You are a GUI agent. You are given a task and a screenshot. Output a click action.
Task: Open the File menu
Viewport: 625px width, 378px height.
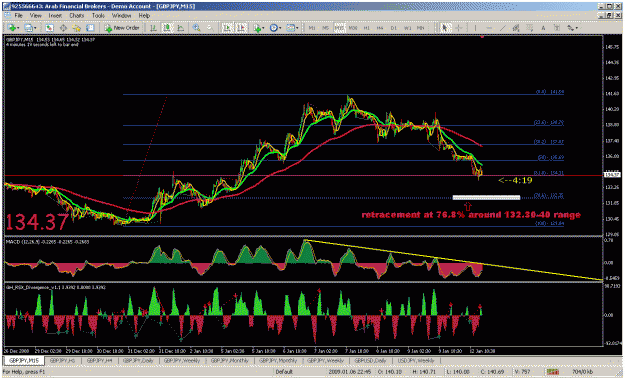tap(19, 16)
